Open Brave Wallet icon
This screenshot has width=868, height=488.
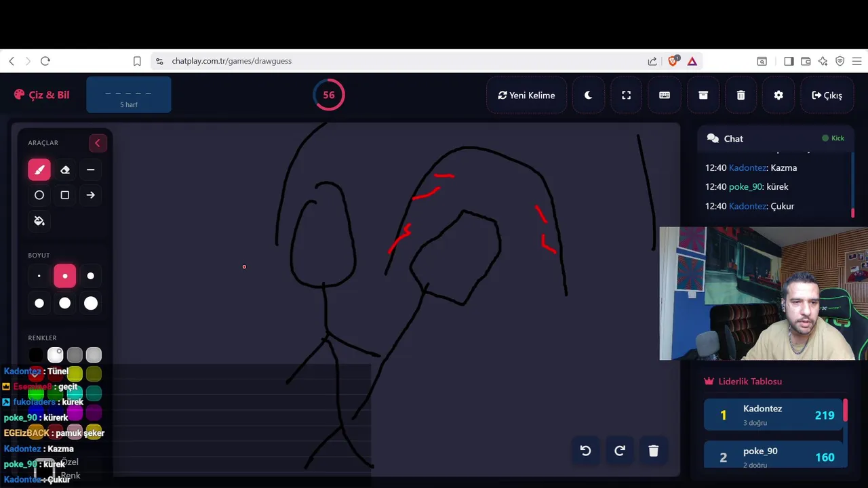tap(806, 61)
